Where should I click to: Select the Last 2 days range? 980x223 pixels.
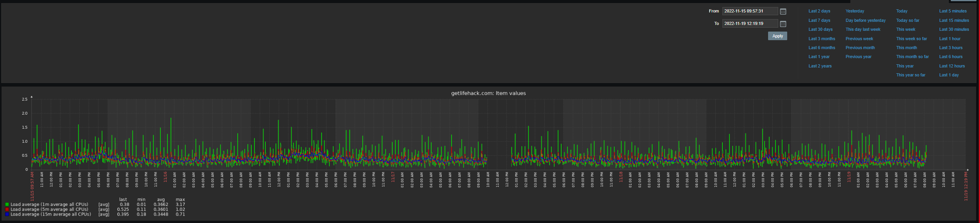coord(819,11)
